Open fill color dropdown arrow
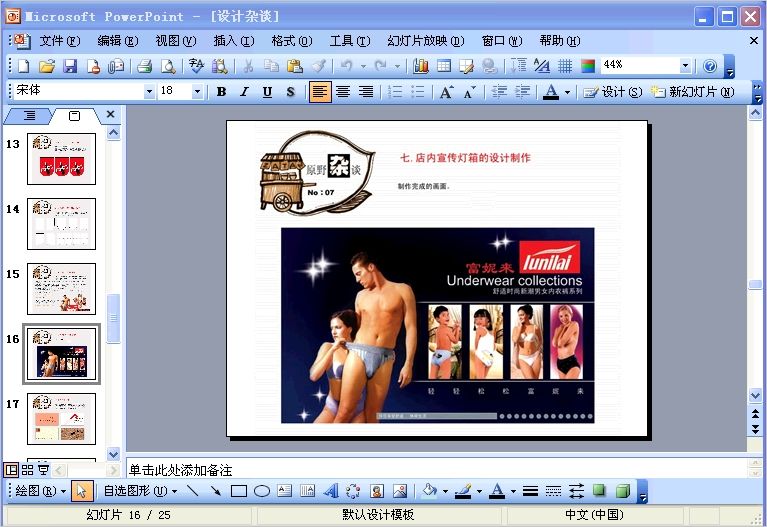 (445, 491)
